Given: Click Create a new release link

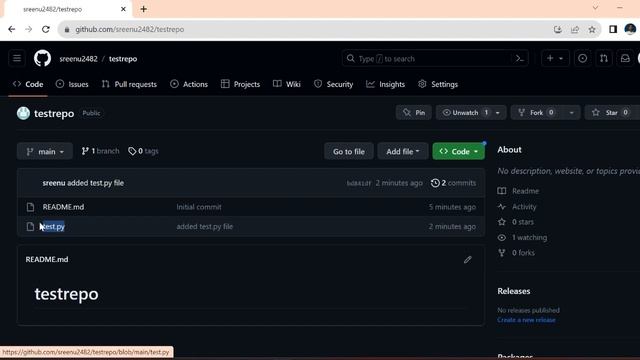Looking at the screenshot, I should click(x=526, y=320).
